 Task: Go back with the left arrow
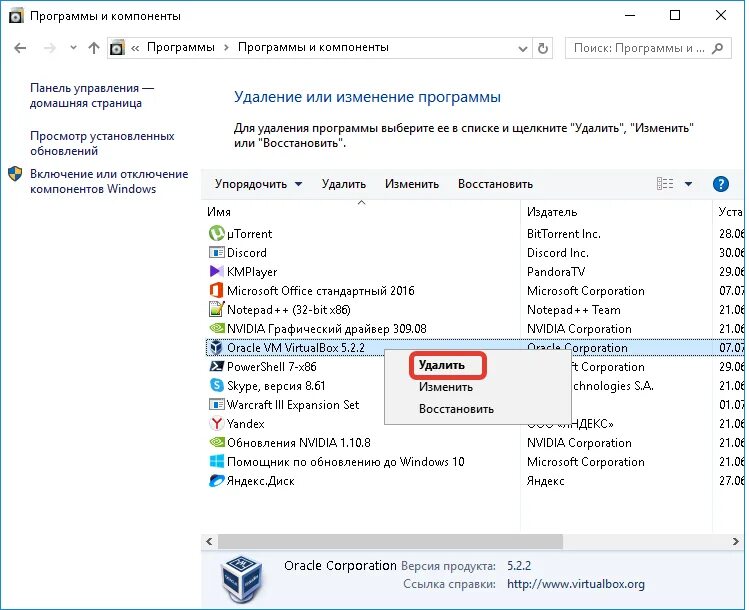pyautogui.click(x=20, y=48)
